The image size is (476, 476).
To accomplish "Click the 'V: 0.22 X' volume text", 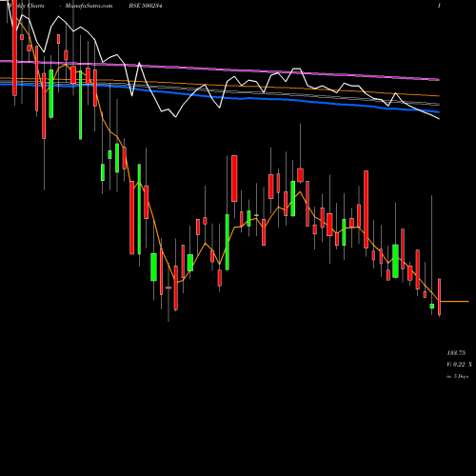I will click(x=459, y=365).
